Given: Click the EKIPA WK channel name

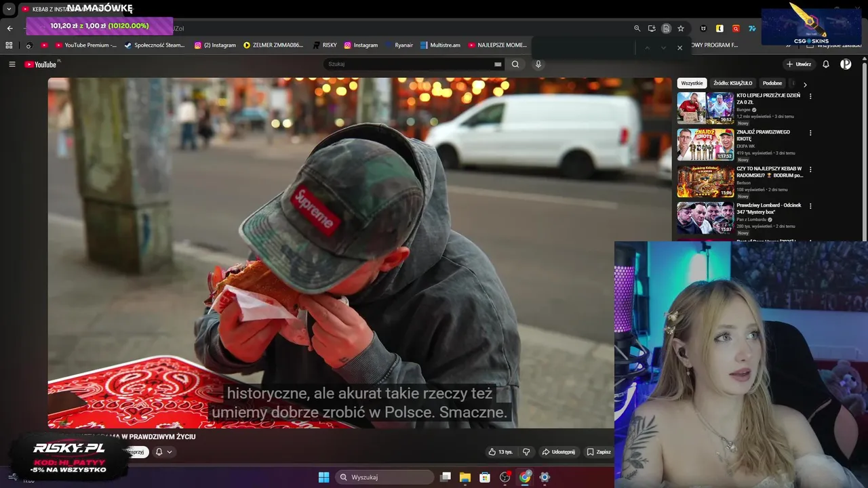Looking at the screenshot, I should (746, 146).
